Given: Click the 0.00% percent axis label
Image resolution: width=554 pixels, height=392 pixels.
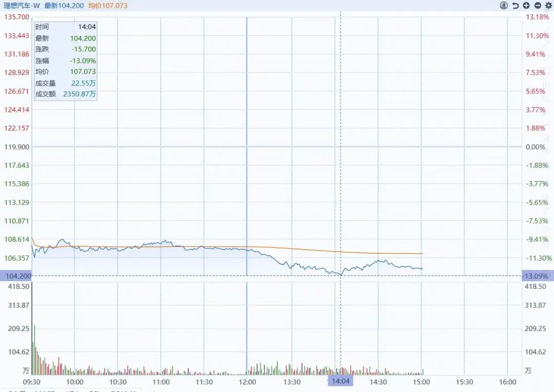Looking at the screenshot, I should coord(536,147).
